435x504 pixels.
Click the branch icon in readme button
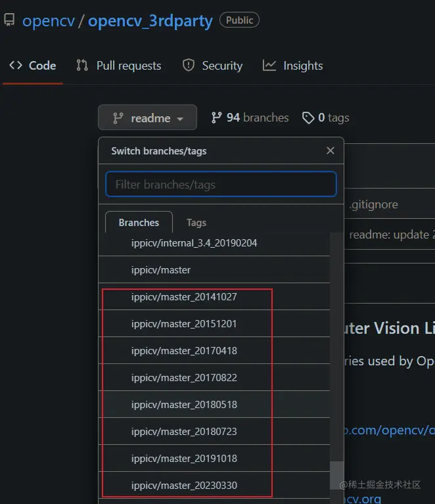click(118, 118)
